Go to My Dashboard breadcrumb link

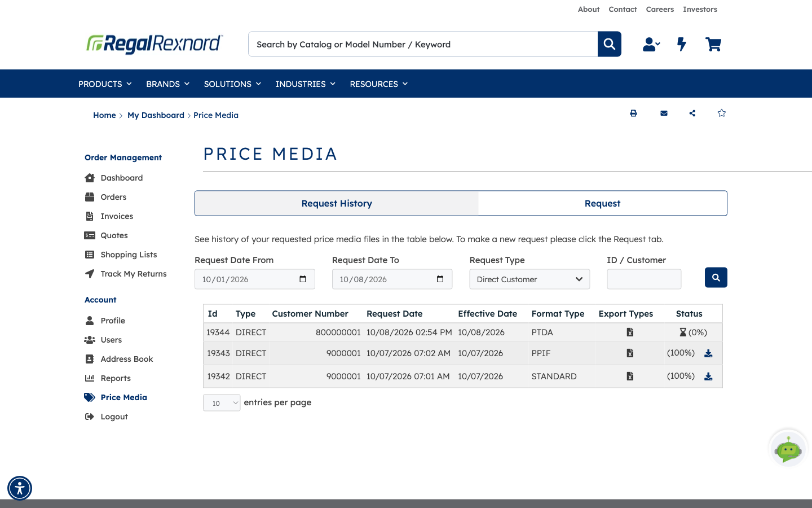[x=156, y=115]
